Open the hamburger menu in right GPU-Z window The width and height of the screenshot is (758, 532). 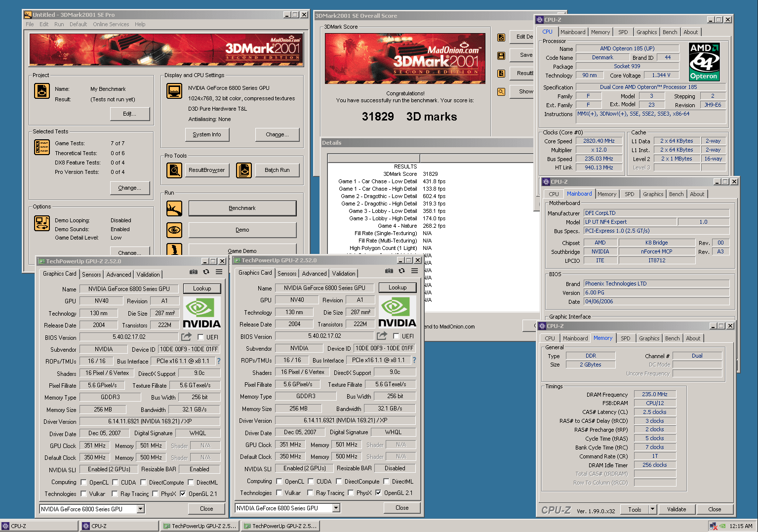pos(414,271)
